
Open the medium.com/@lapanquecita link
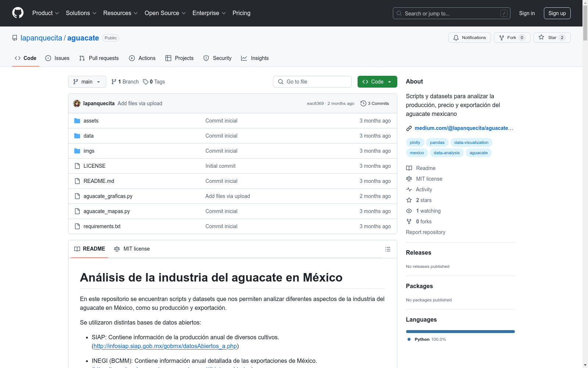[464, 128]
